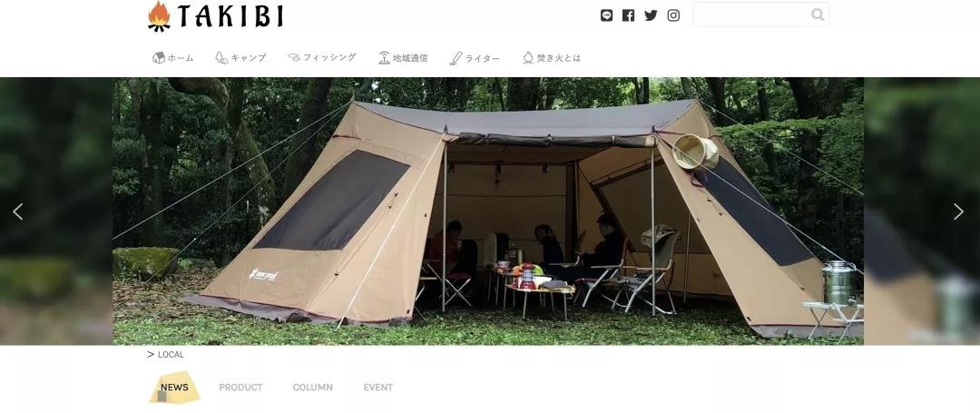980x413 pixels.
Task: Switch to the EVENT tab
Action: [x=378, y=388]
